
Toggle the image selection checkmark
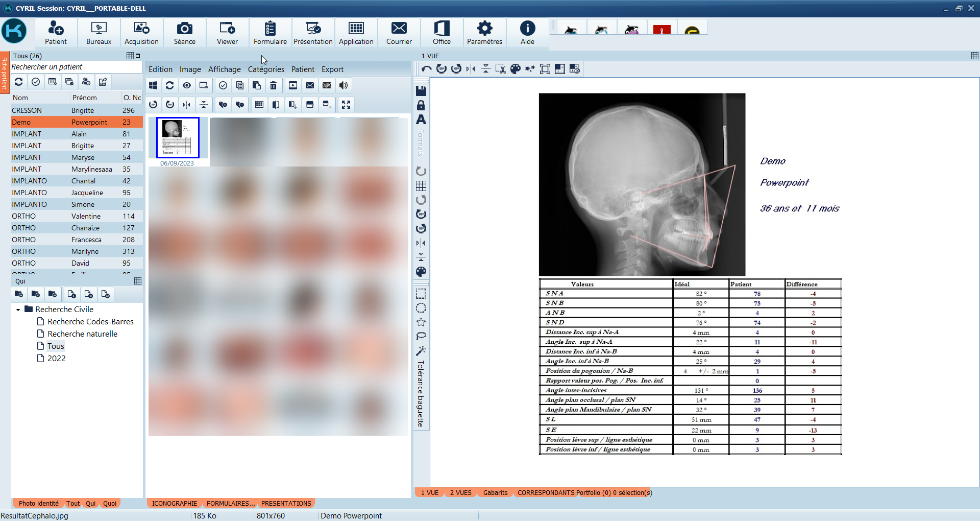pos(223,85)
